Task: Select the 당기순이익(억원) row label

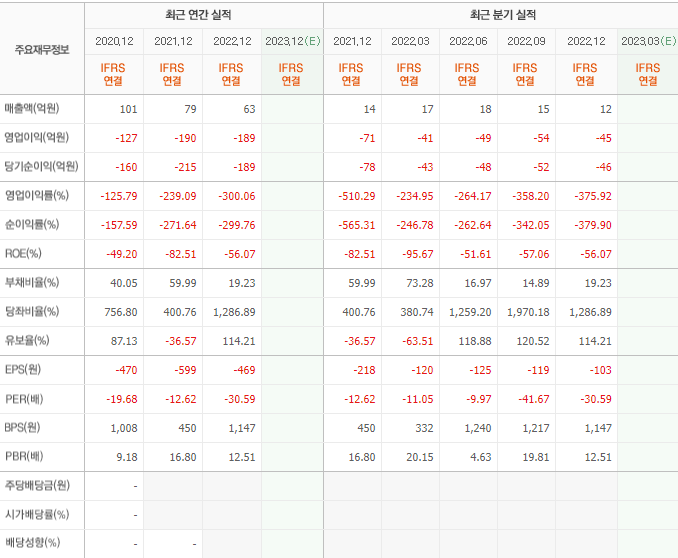Action: (41, 167)
